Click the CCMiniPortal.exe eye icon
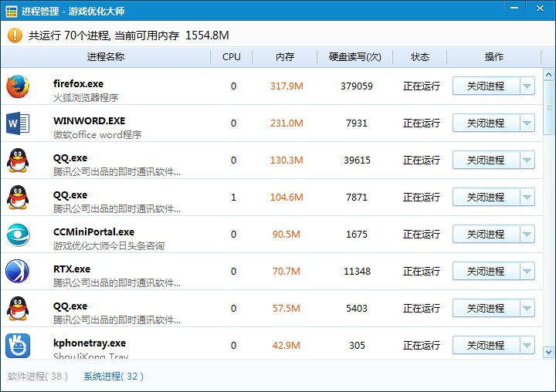The width and height of the screenshot is (556, 392). [18, 235]
